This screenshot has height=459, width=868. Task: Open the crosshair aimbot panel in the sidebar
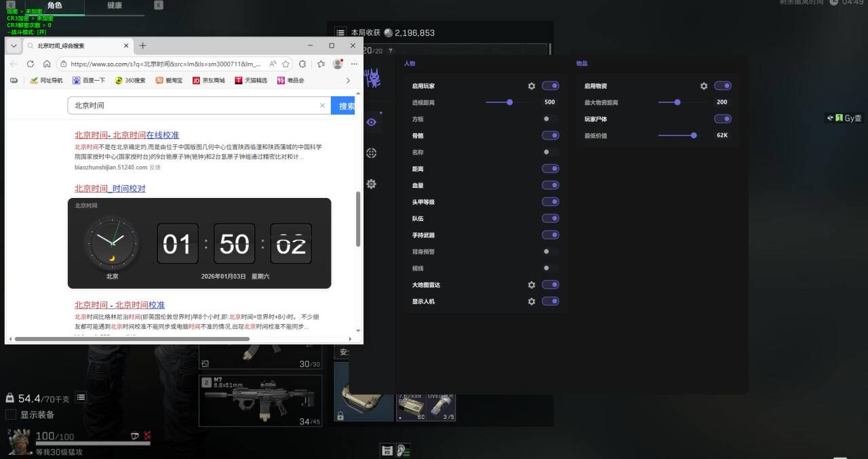[x=370, y=153]
